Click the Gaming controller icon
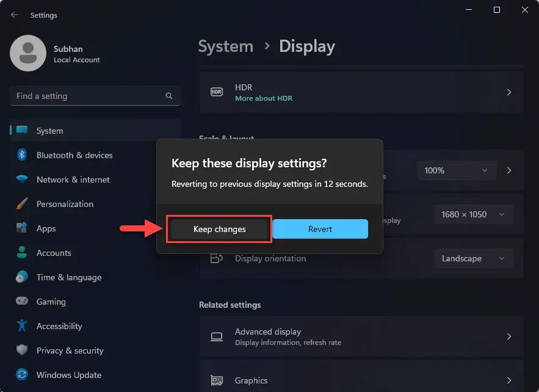Image resolution: width=539 pixels, height=392 pixels. pos(22,301)
